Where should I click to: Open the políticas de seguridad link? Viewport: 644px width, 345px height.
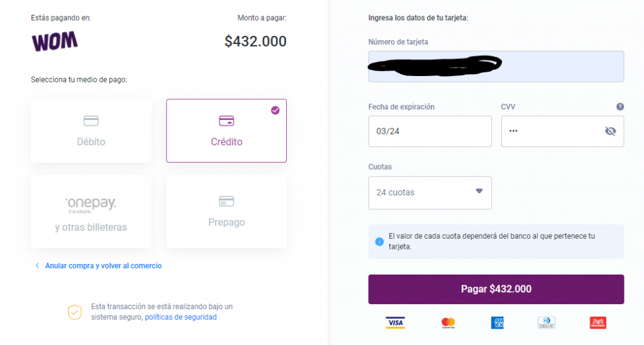(180, 317)
